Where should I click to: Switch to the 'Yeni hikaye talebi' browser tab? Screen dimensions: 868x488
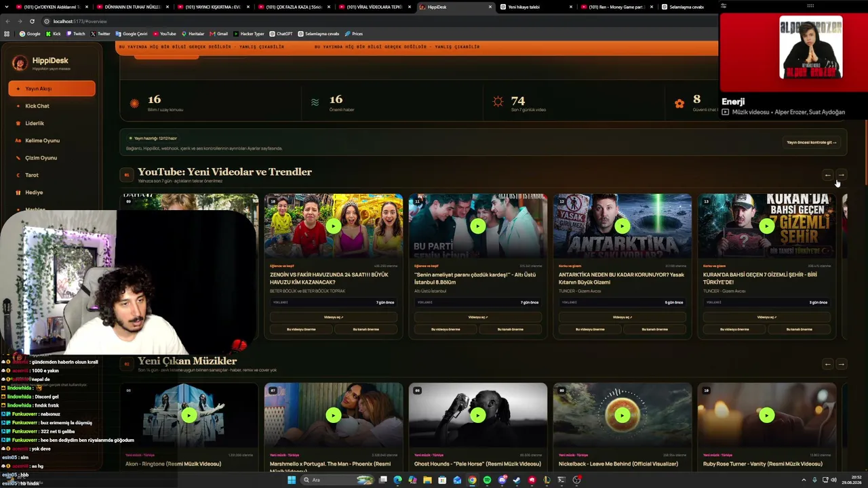click(536, 7)
